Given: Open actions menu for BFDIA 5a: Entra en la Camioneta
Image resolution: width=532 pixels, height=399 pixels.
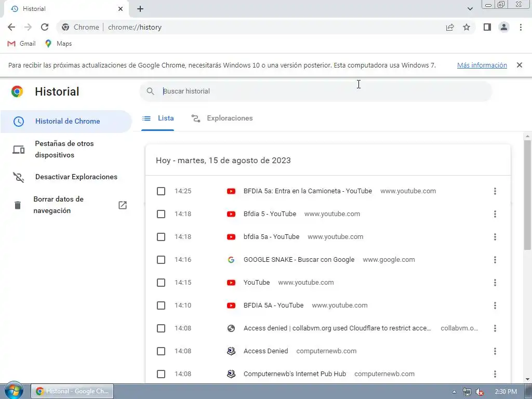Looking at the screenshot, I should (495, 191).
